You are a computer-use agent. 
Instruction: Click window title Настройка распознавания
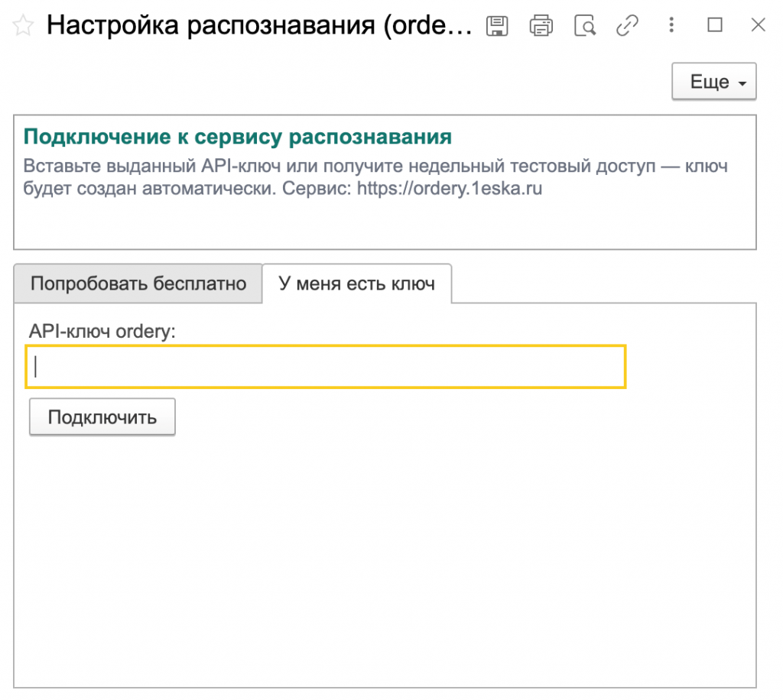(x=258, y=25)
